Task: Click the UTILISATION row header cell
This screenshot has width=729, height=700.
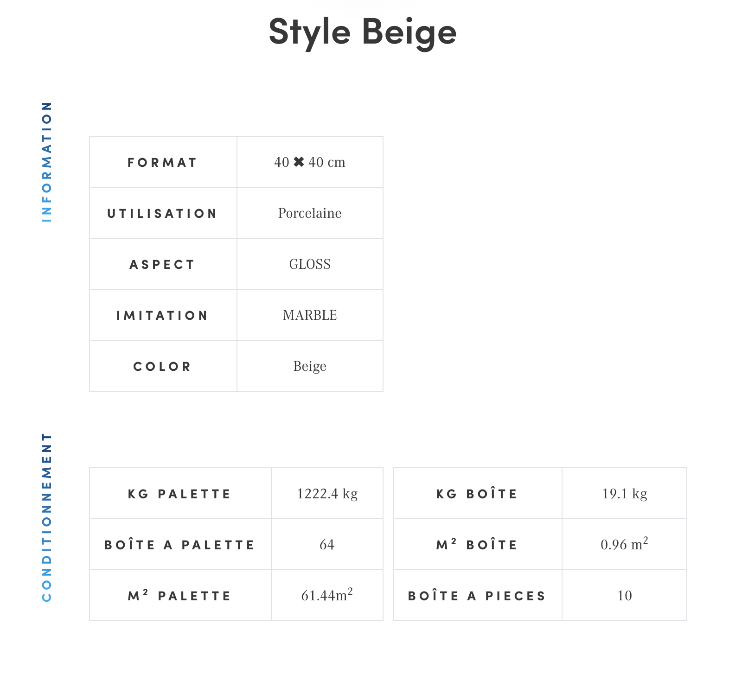Action: pyautogui.click(x=163, y=213)
